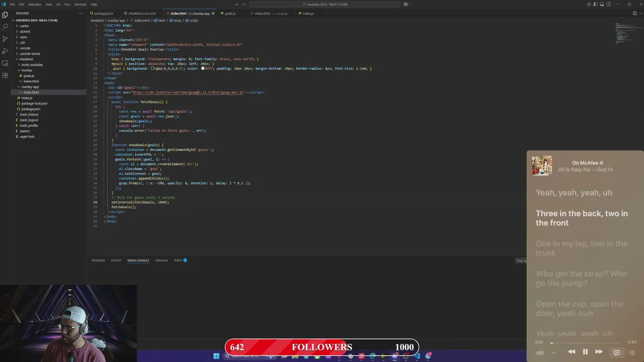644x362 pixels.
Task: Click the body breadcrumb item
Action: point(176,21)
